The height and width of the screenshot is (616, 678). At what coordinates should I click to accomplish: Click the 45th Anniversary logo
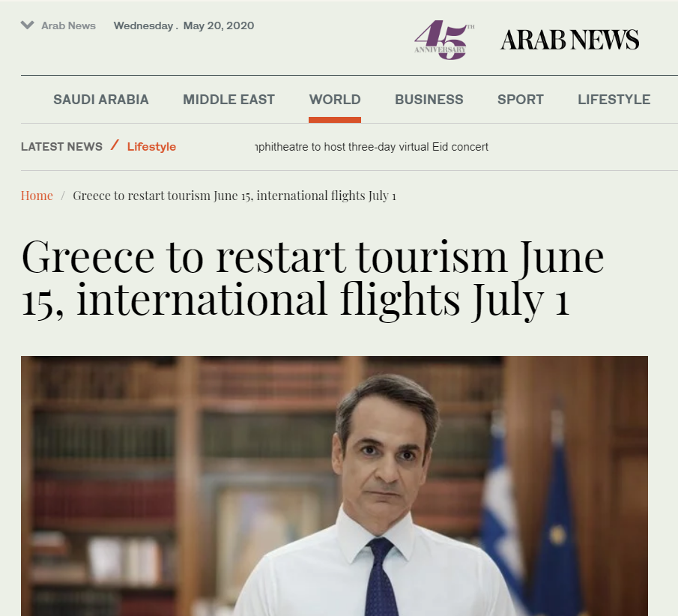tap(444, 40)
